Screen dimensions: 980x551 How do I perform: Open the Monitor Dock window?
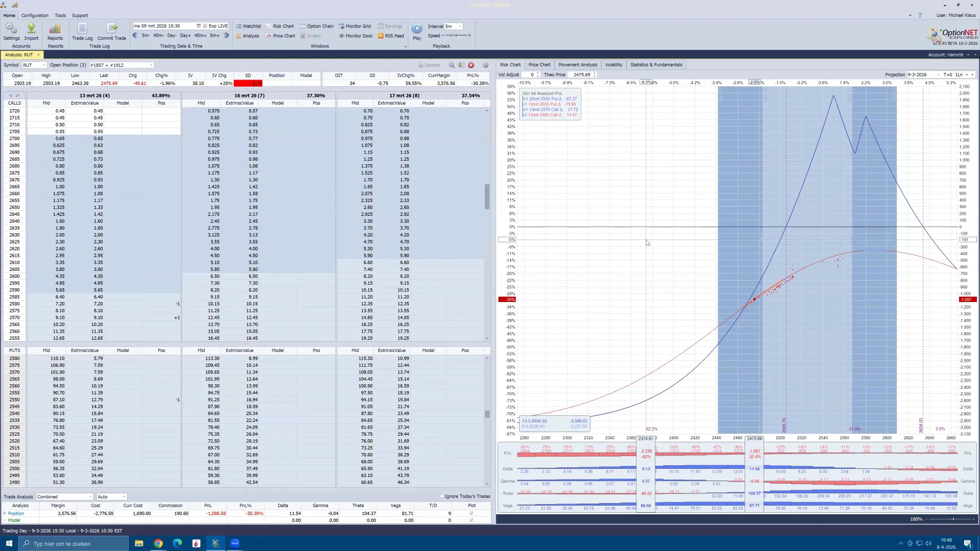(x=356, y=36)
